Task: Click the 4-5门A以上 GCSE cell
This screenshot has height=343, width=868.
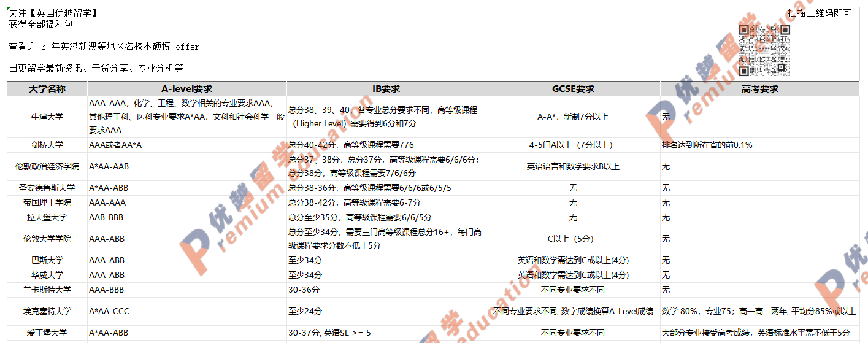Action: coord(573,145)
